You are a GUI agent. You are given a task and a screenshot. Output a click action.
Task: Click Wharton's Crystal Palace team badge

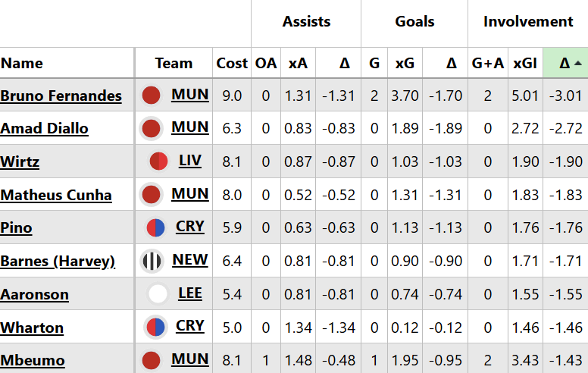(155, 328)
